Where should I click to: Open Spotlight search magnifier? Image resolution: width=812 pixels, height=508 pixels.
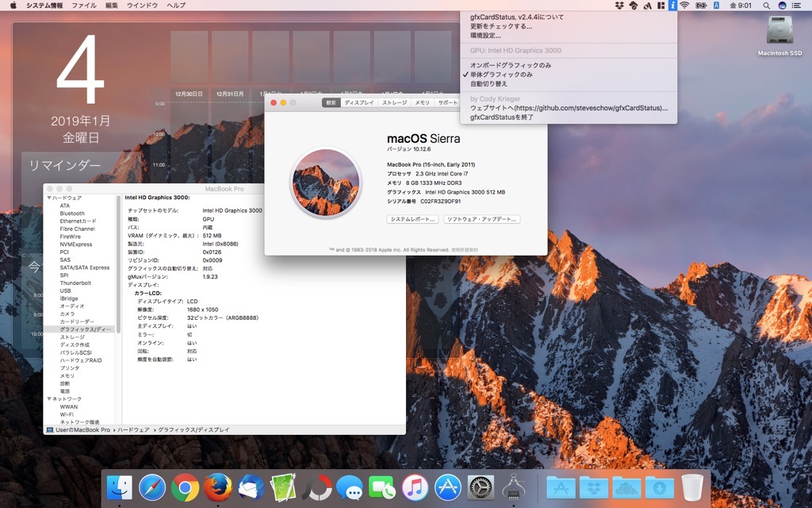coord(766,6)
